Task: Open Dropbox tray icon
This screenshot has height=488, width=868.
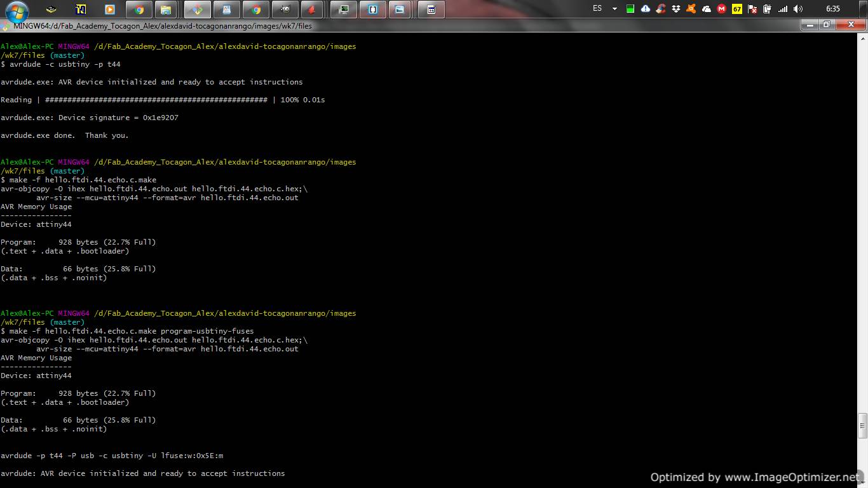Action: coord(676,9)
